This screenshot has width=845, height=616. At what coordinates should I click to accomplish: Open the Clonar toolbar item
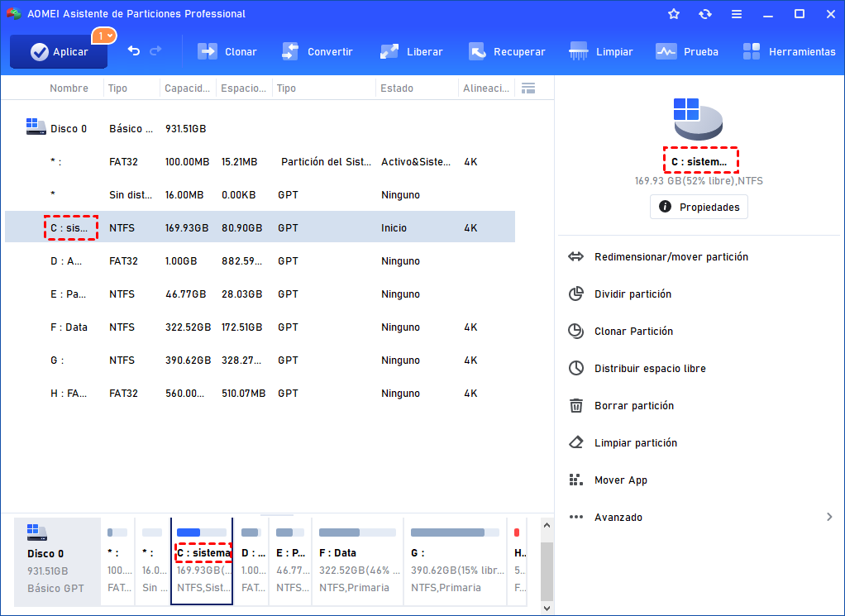click(x=227, y=52)
